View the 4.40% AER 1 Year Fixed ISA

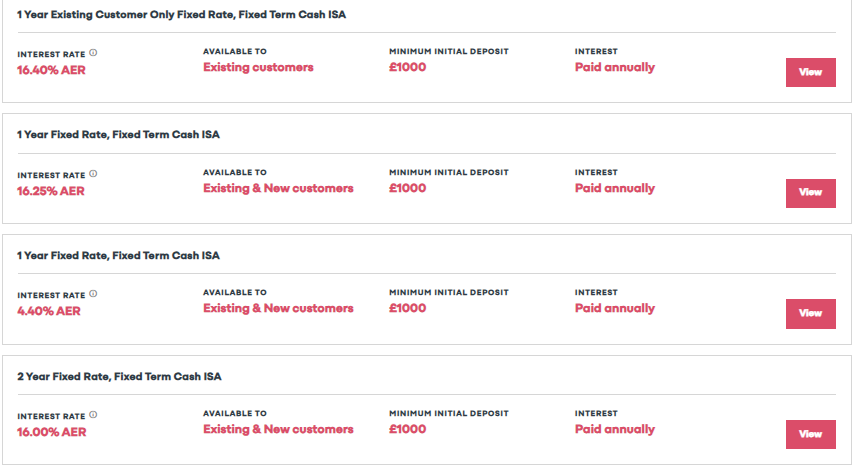810,314
